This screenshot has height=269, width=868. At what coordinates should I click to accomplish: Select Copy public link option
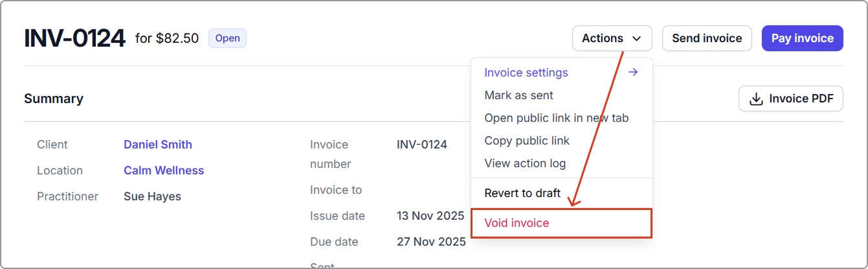[527, 141]
